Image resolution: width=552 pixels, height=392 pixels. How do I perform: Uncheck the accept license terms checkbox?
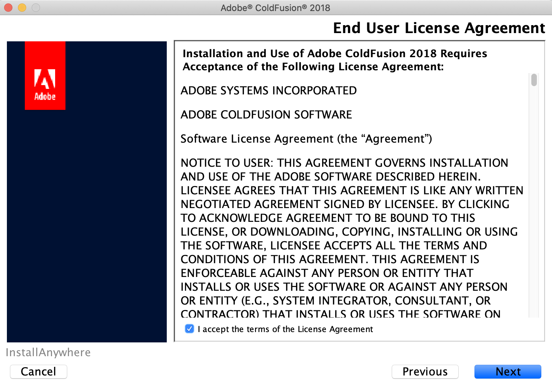(x=190, y=329)
